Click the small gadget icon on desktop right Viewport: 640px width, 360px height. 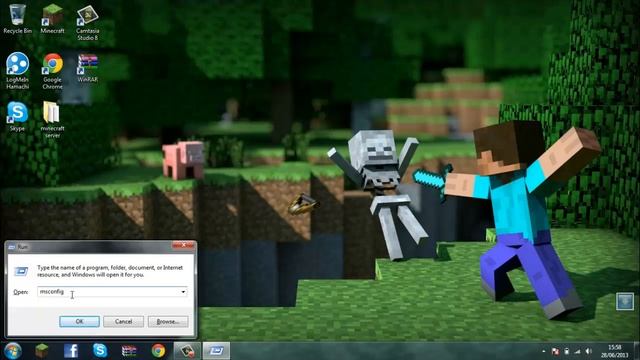pyautogui.click(x=624, y=301)
